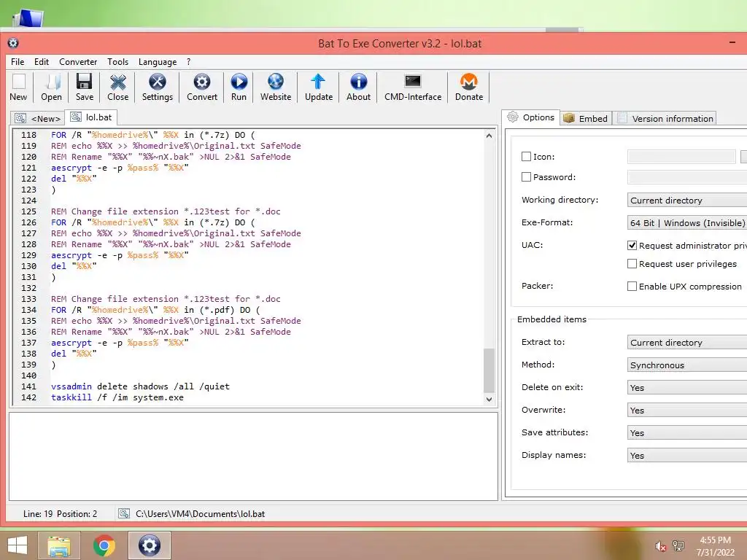Minimize the Bat To Exe Converter window
The width and height of the screenshot is (747, 560).
[732, 42]
